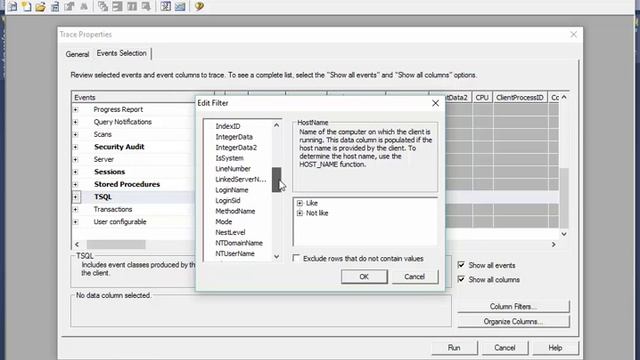Click the Database Engine Tuning Advisor icon
Viewport: 640px width, 360px height.
[x=166, y=6]
